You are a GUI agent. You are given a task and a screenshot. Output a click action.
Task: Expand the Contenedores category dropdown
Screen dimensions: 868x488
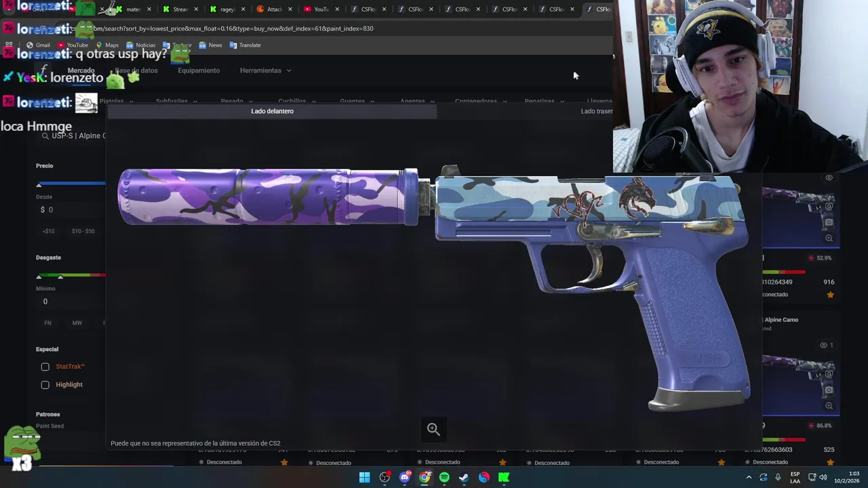click(x=480, y=101)
